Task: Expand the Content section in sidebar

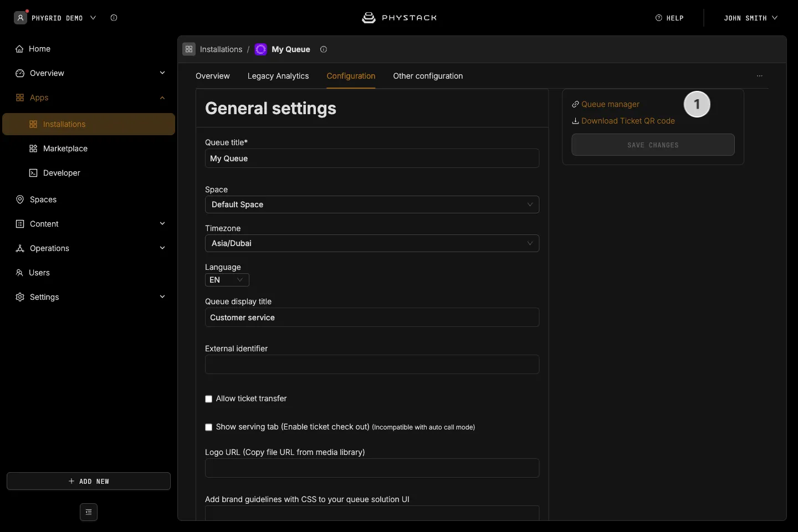Action: click(162, 224)
